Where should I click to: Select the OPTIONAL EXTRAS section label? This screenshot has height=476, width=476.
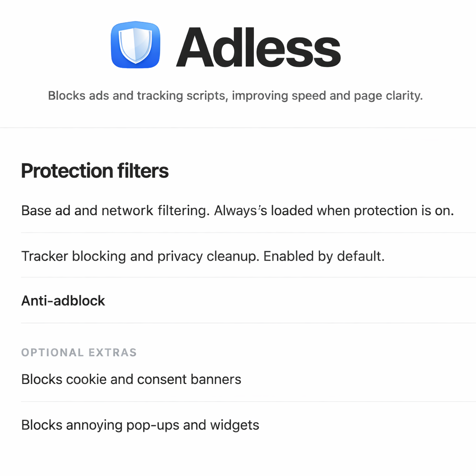[79, 352]
